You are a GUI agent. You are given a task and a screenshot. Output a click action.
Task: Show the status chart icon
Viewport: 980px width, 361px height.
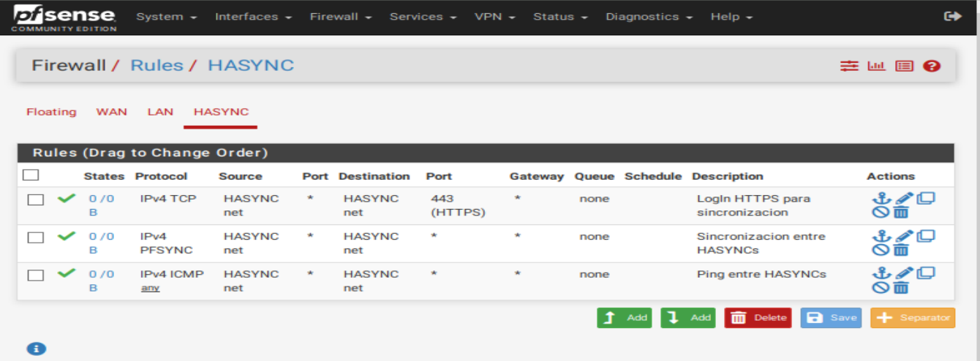tap(876, 66)
